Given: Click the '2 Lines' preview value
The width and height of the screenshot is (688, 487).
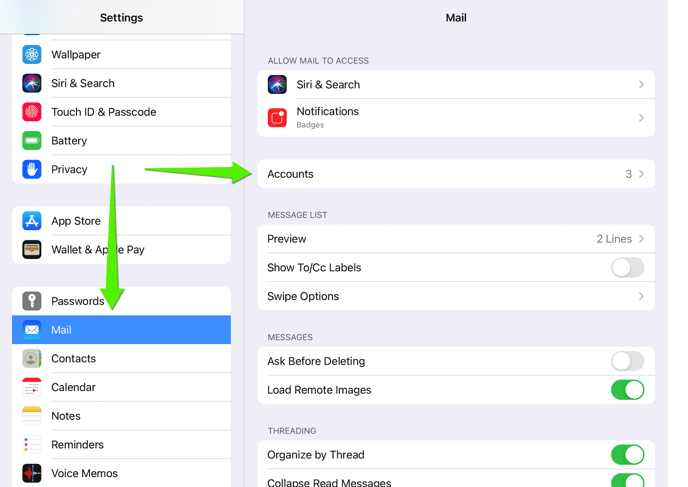Looking at the screenshot, I should pos(614,239).
